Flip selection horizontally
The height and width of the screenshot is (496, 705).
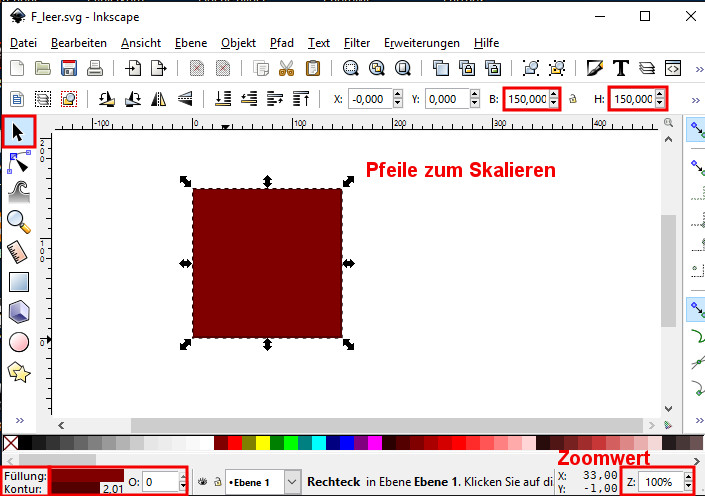click(x=158, y=98)
